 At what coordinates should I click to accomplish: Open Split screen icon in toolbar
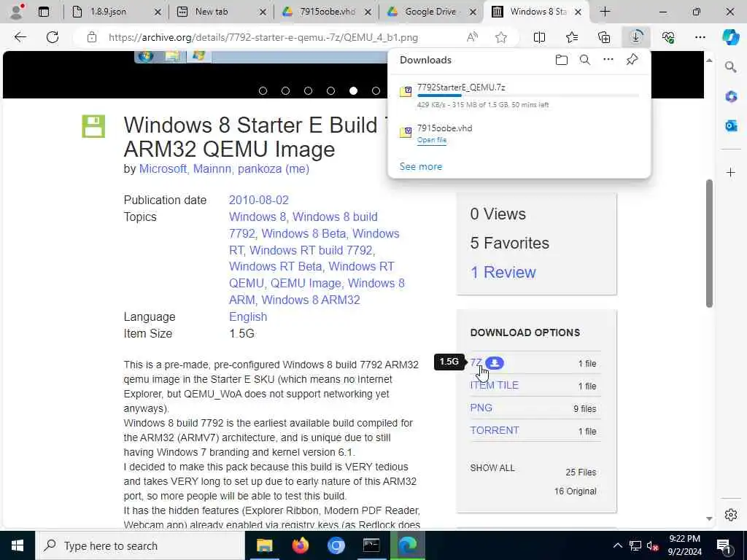539,37
